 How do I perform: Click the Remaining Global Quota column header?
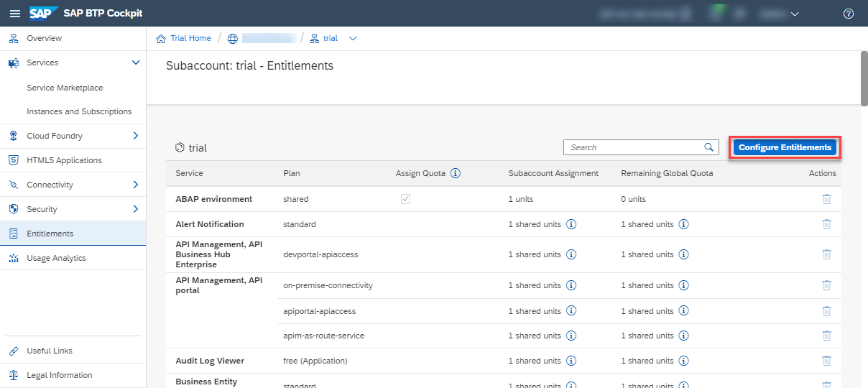(667, 173)
